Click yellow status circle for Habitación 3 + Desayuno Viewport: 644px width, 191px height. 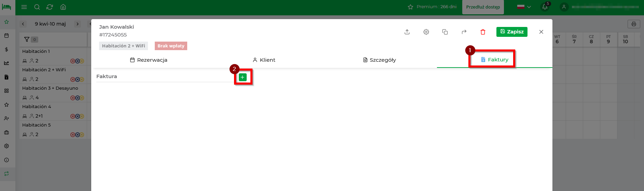click(x=82, y=98)
